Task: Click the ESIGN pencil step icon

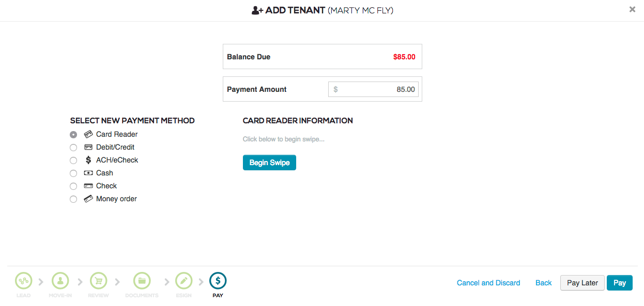Action: point(183,280)
